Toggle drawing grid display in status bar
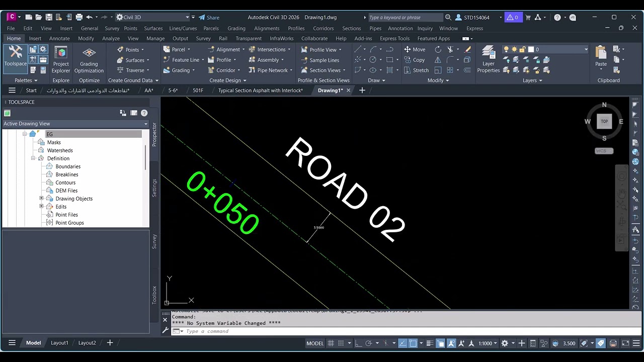Screen dimensions: 644x362 331,343
